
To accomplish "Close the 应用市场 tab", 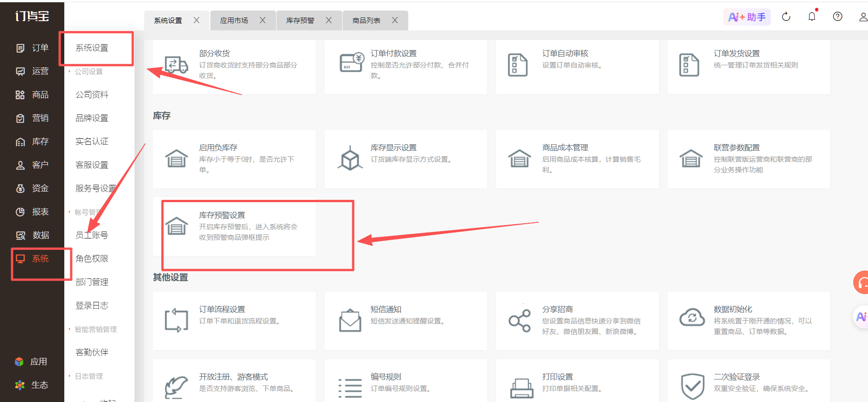I will pos(262,20).
